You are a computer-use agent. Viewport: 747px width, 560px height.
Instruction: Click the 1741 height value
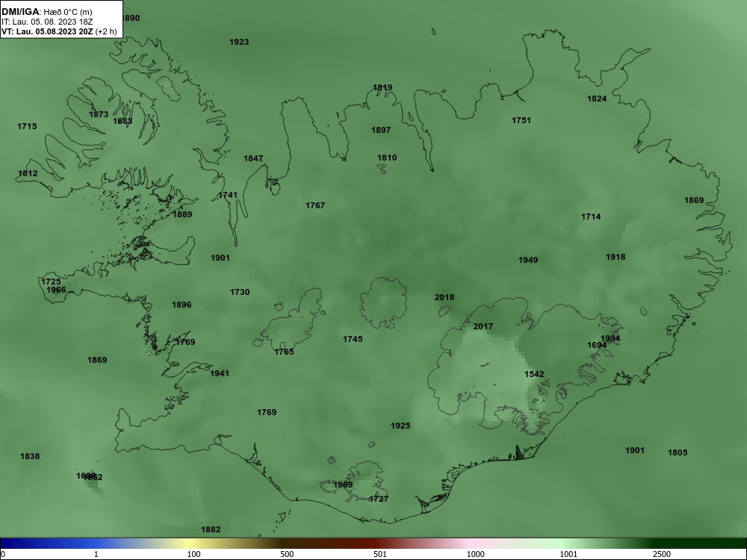pos(228,195)
